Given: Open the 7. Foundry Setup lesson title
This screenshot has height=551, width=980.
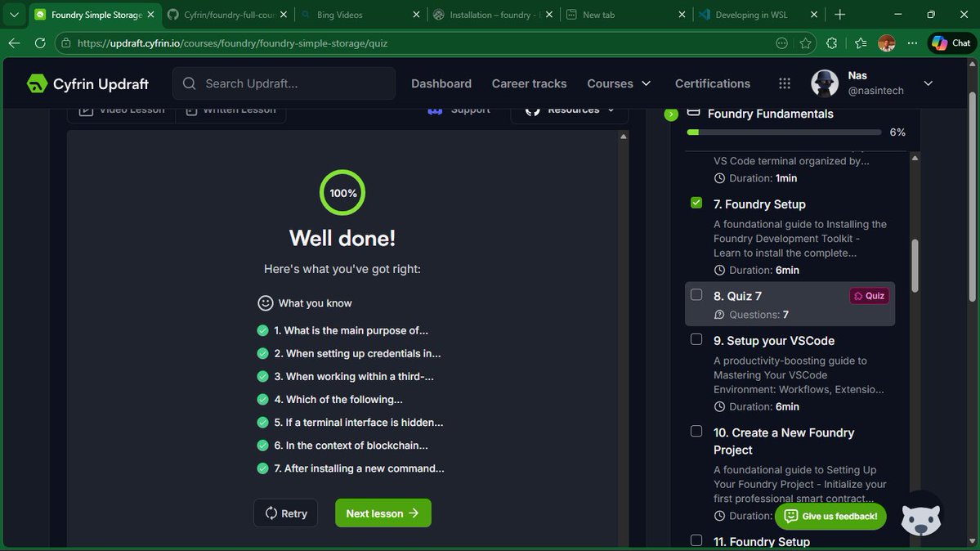Looking at the screenshot, I should 759,204.
